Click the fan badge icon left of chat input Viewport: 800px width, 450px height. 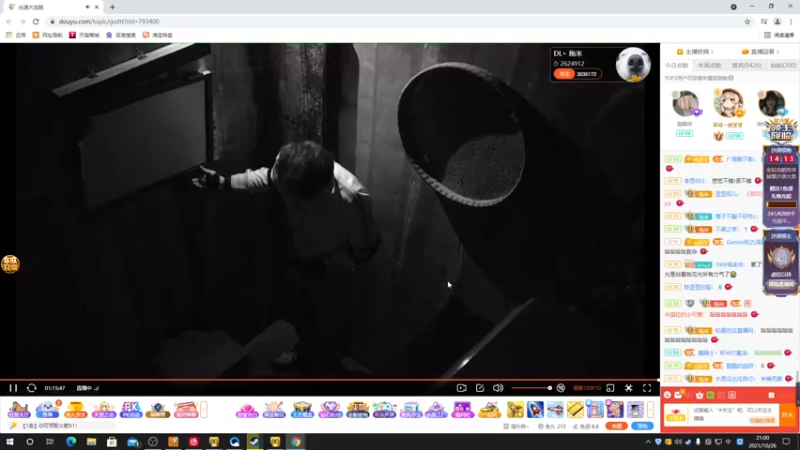tap(676, 414)
